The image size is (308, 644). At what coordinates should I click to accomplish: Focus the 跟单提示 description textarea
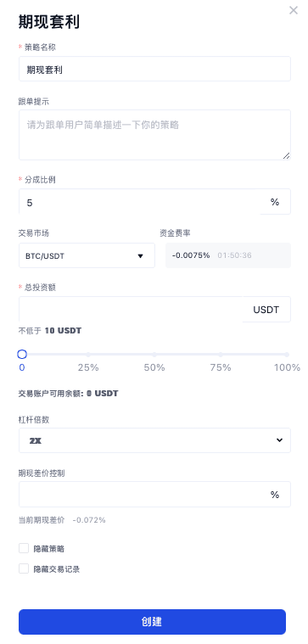(154, 135)
